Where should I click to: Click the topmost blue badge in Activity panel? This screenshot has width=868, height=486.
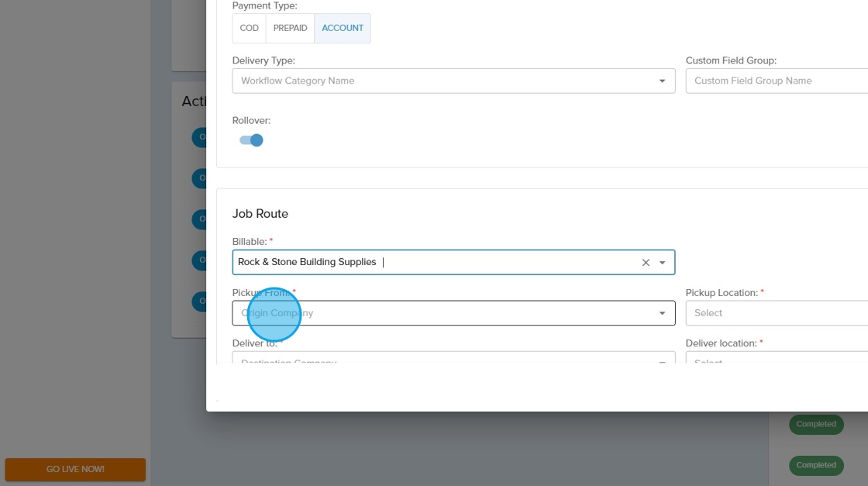coord(200,137)
